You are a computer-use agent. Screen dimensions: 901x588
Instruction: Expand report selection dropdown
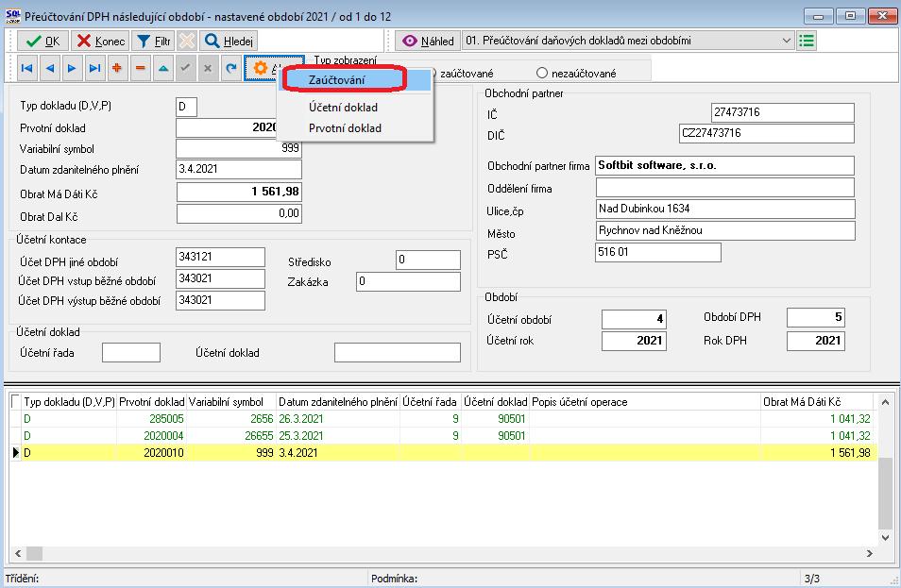(787, 41)
